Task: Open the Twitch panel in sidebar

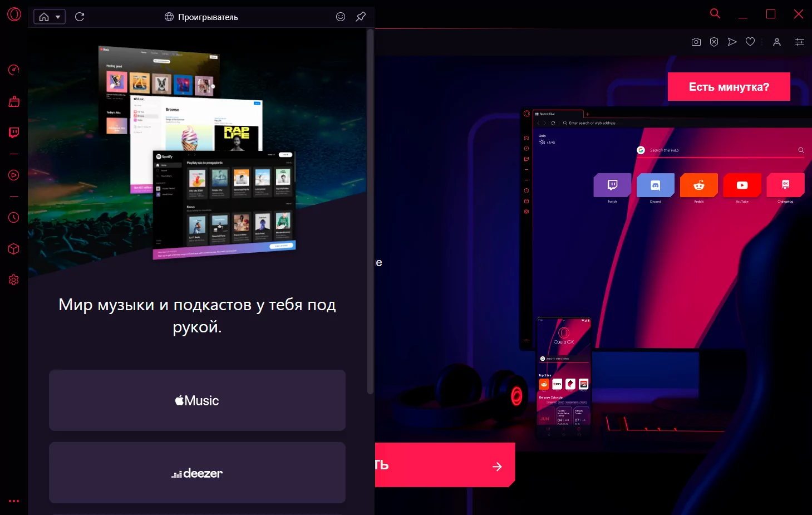Action: (14, 133)
